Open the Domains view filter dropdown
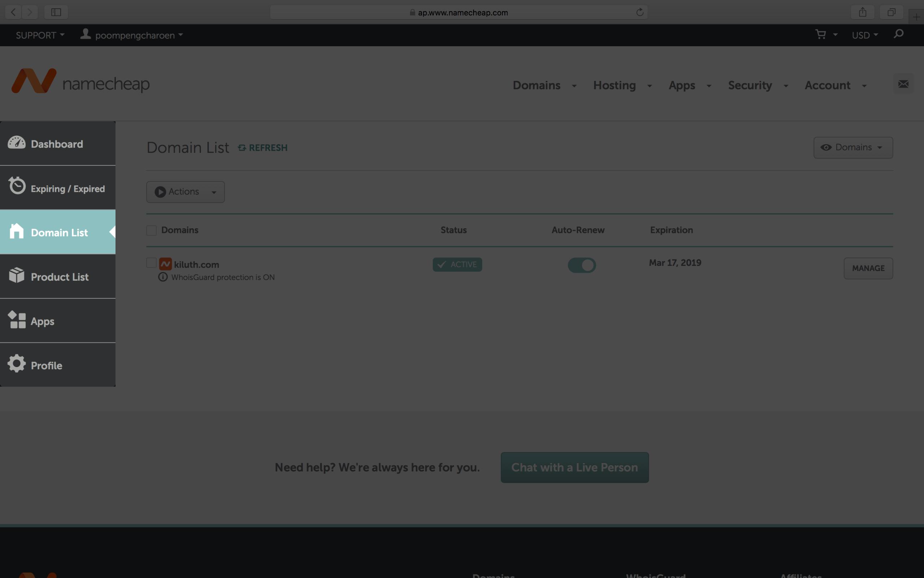Viewport: 924px width, 578px height. [x=853, y=147]
